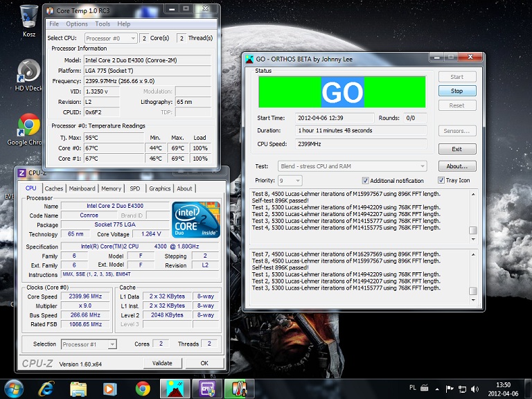Image resolution: width=532 pixels, height=399 pixels.
Task: Toggle the Tray Icon checkbox in ORTHOS
Action: [441, 180]
